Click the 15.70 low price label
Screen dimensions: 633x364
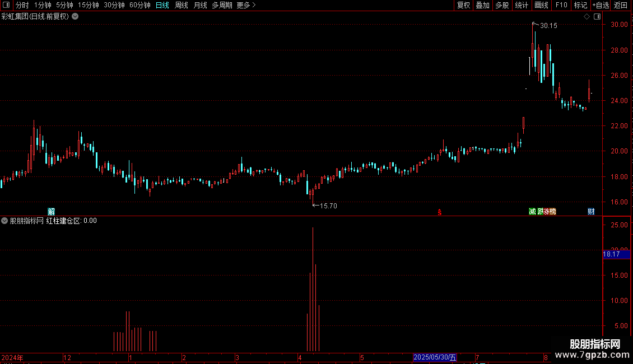coord(328,206)
